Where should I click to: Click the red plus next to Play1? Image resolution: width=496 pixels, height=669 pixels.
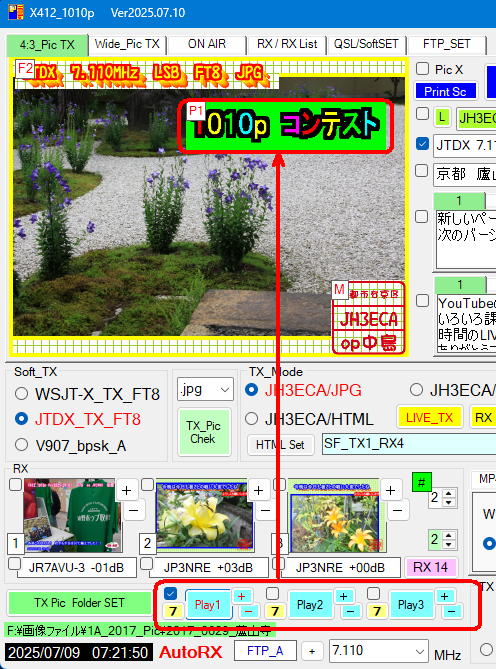pyautogui.click(x=242, y=596)
